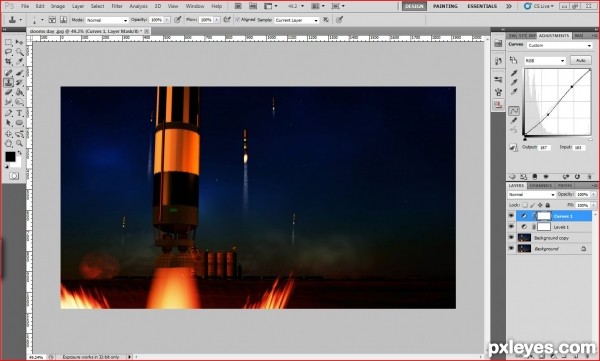Select the History Brush tool
Image resolution: width=600 pixels, height=361 pixels.
[20, 82]
